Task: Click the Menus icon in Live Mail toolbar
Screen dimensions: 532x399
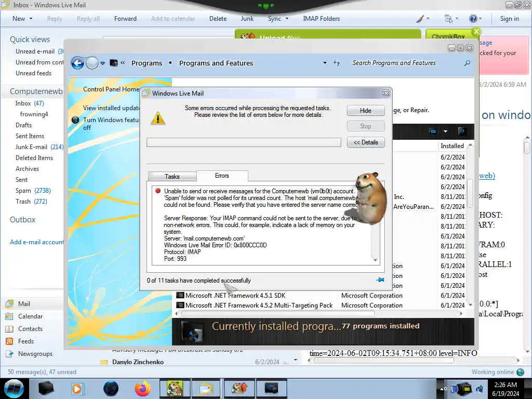Action: [x=448, y=19]
